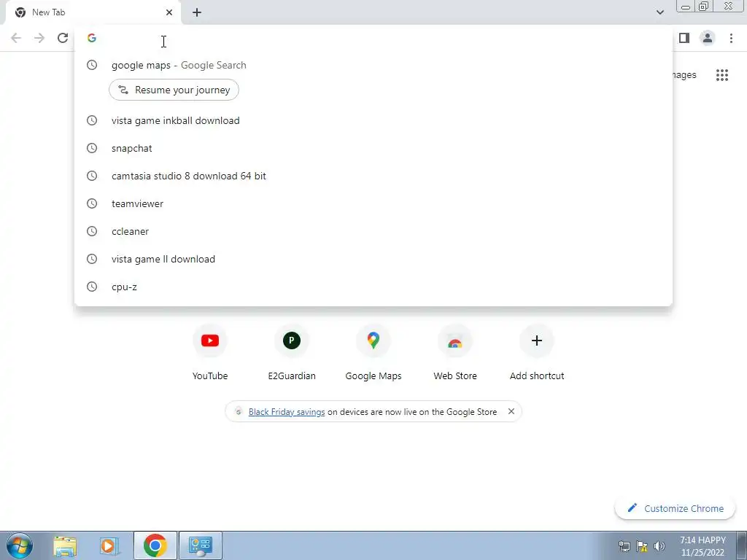Click the clock icon beside snapchat
This screenshot has height=560, width=747.
(92, 148)
